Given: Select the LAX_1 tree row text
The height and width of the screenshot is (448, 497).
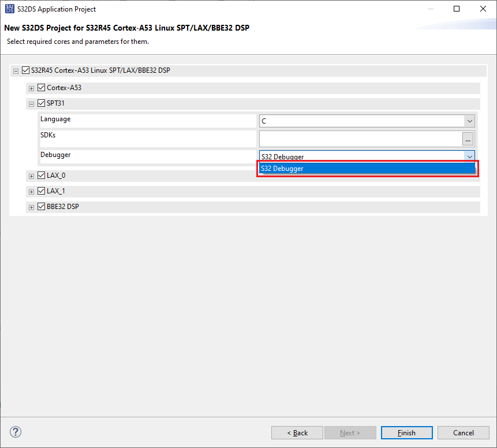Looking at the screenshot, I should pos(56,191).
